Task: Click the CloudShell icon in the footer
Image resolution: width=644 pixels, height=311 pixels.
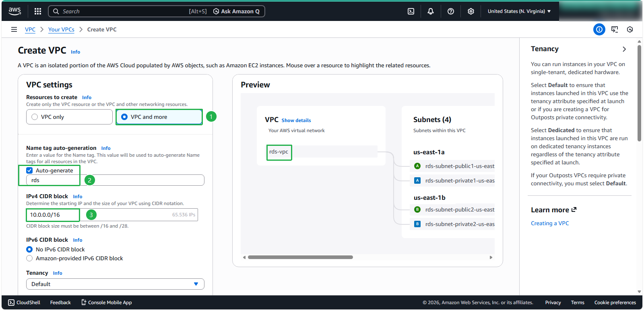Action: tap(11, 303)
